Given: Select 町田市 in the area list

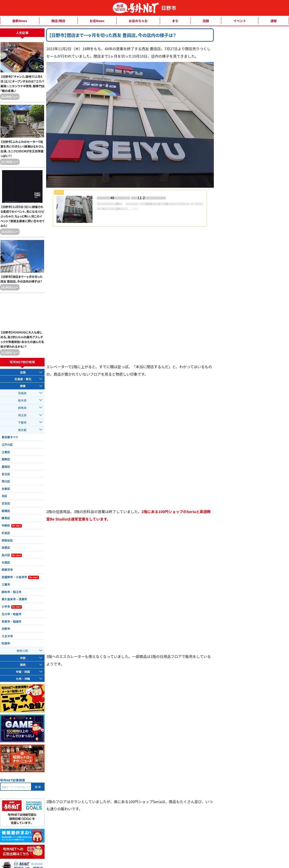Looking at the screenshot, I should 22,643.
